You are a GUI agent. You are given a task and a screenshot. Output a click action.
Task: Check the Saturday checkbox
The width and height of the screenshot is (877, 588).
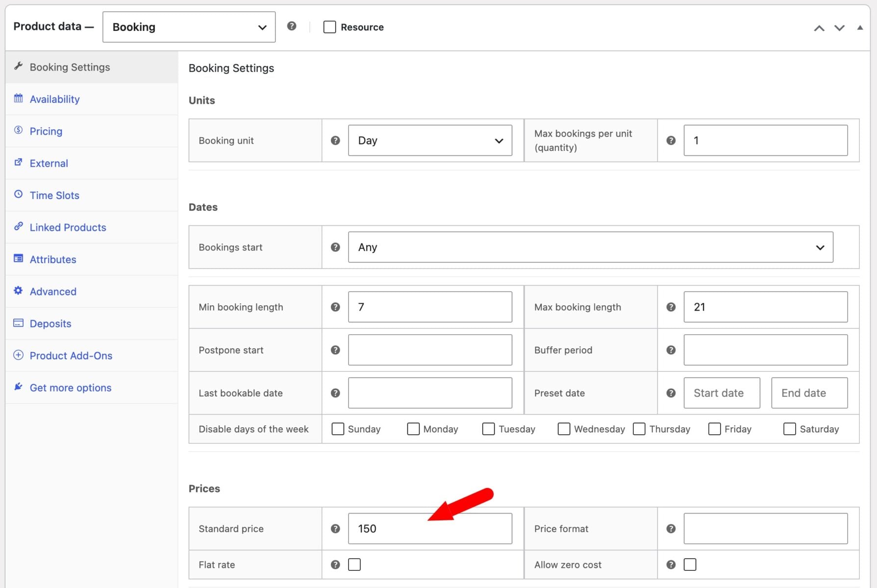point(790,429)
